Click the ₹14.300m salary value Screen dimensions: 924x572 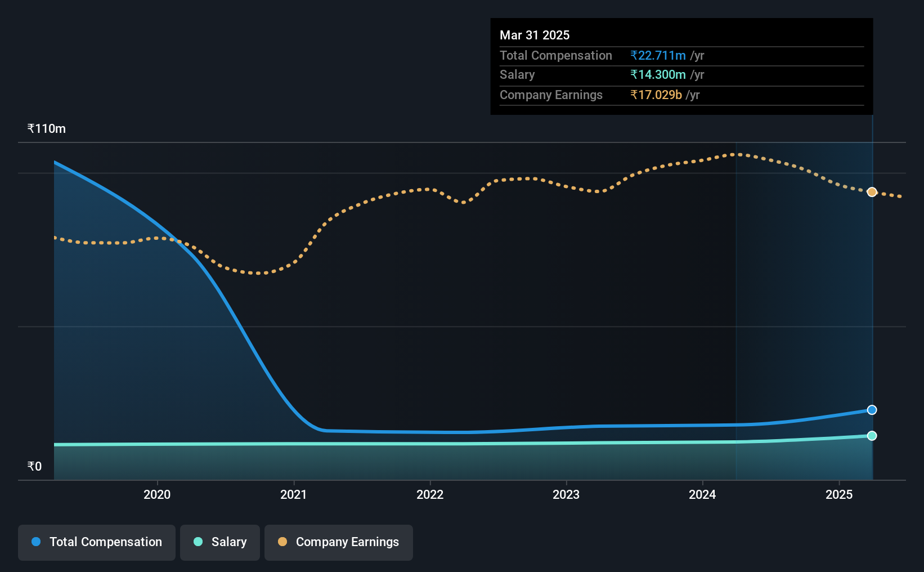click(x=658, y=74)
